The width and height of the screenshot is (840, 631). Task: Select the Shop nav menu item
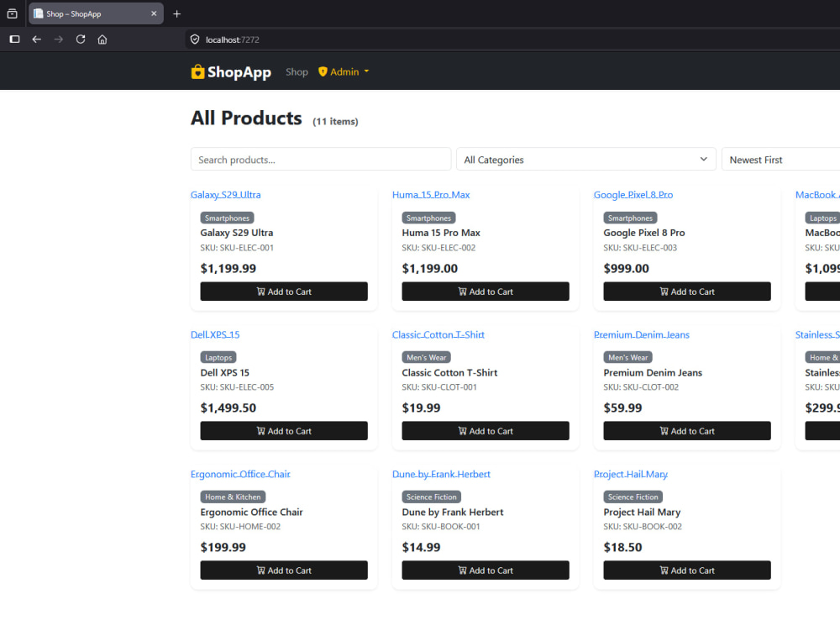(x=297, y=71)
